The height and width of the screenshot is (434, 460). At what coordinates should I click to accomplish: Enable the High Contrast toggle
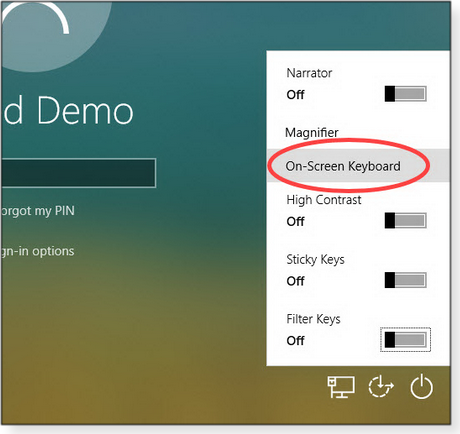click(405, 220)
